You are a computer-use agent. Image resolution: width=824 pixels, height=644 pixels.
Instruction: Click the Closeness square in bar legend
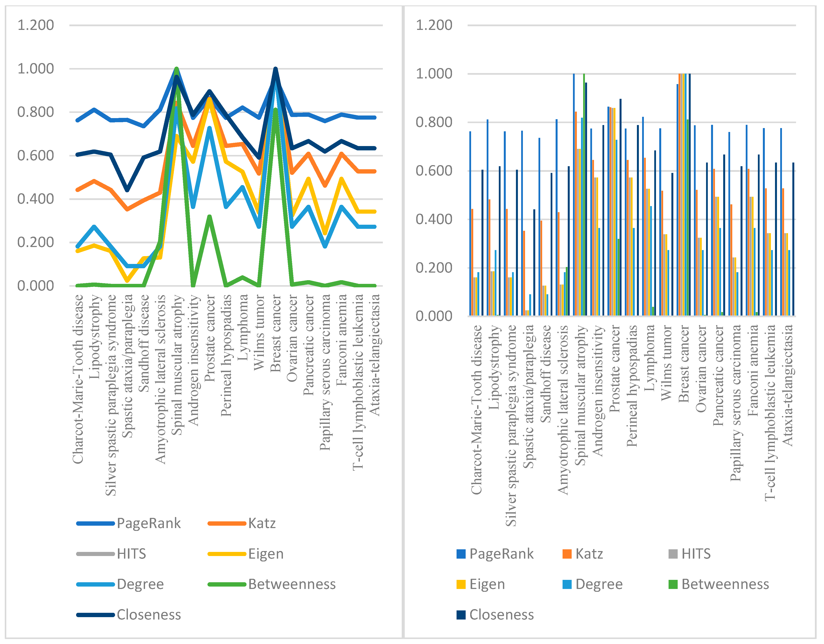(461, 615)
